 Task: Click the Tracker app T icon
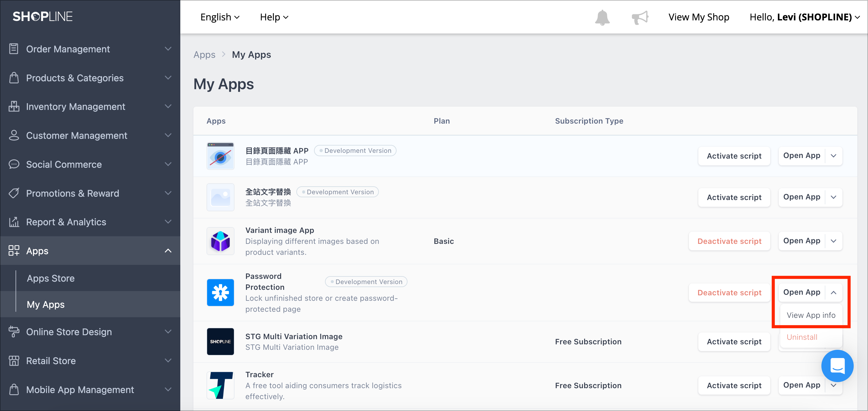pyautogui.click(x=221, y=385)
